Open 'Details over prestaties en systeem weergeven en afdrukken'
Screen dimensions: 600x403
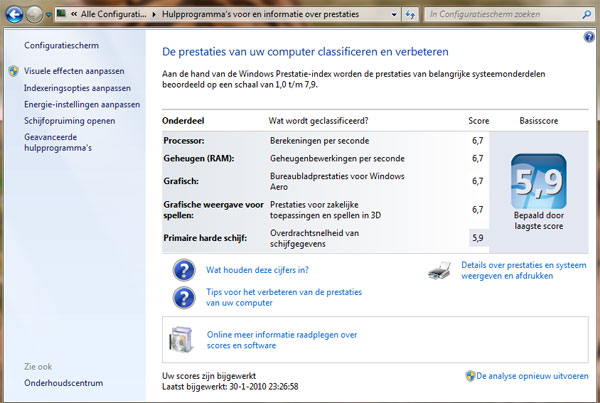coord(523,270)
